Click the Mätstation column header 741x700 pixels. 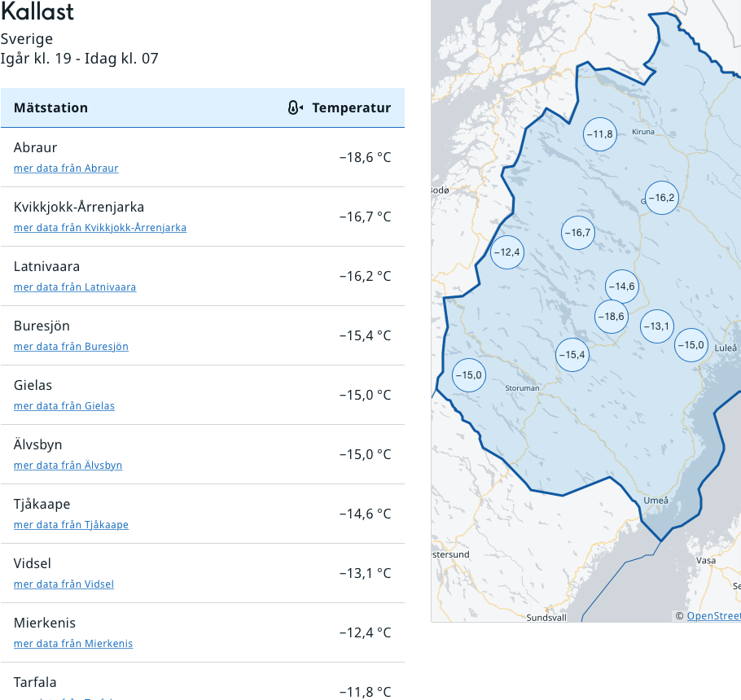click(50, 107)
